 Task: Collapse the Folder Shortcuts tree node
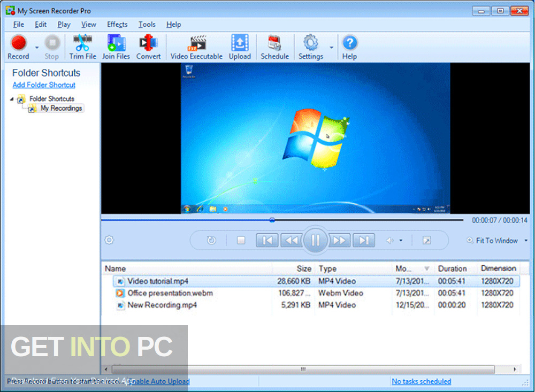[12, 99]
